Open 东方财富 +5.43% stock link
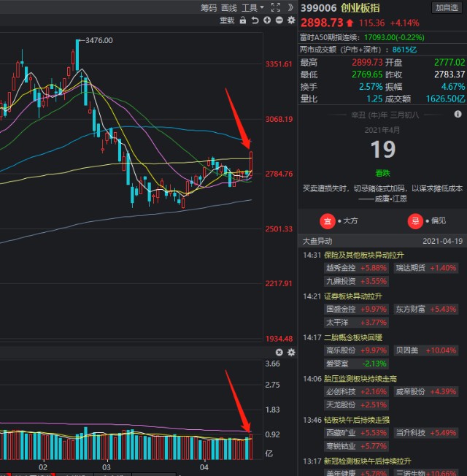 pos(426,309)
